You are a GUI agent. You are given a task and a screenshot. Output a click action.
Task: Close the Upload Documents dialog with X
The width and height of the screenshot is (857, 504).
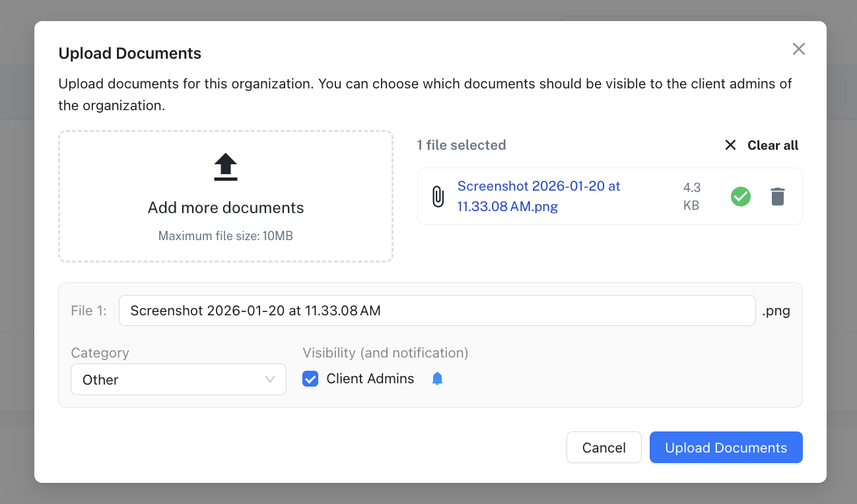(x=799, y=49)
